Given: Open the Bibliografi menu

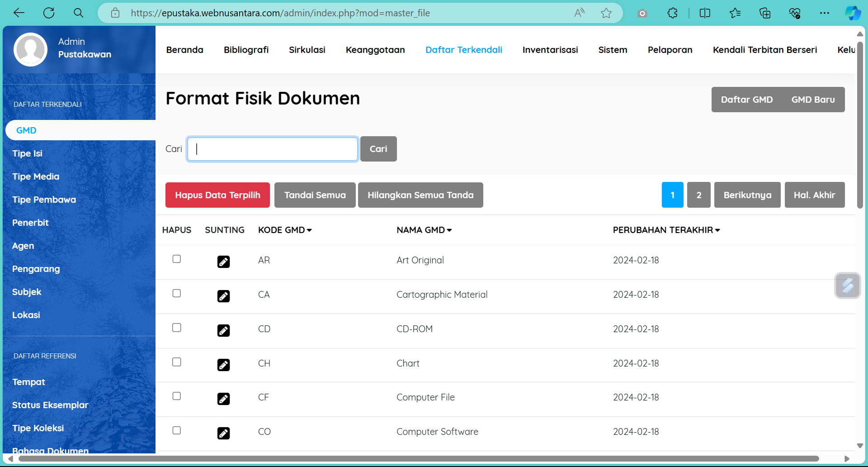Looking at the screenshot, I should pos(246,50).
